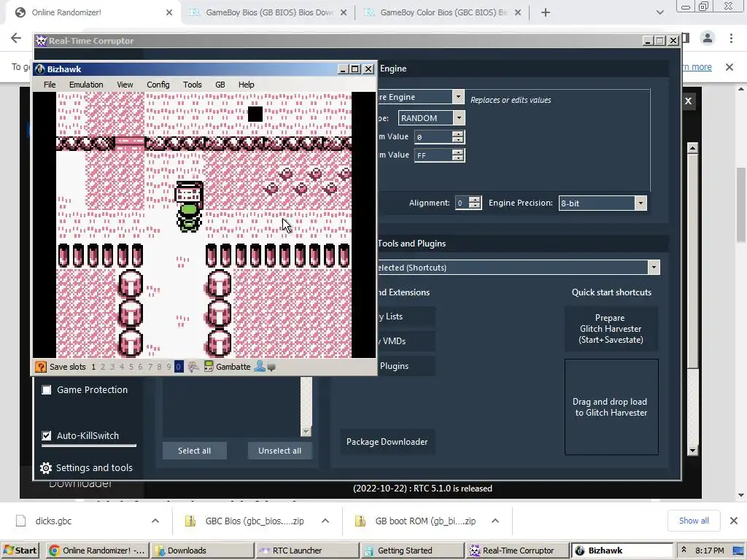
Task: Click the maximum value field showing FF
Action: (x=433, y=155)
